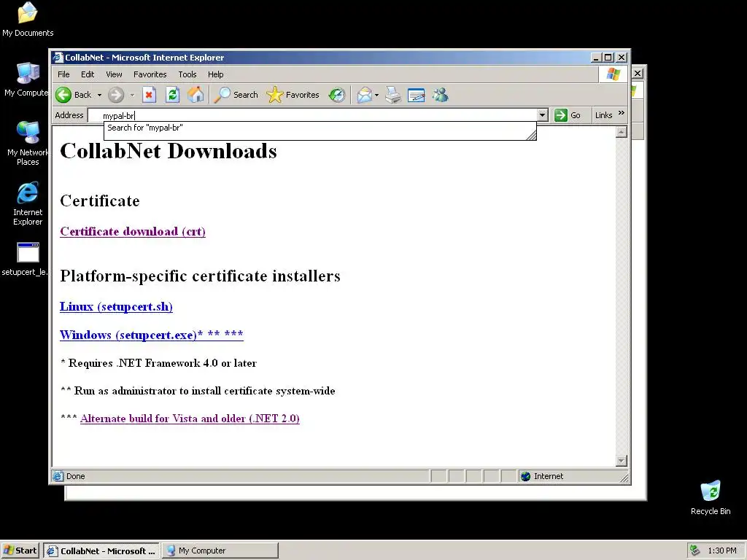Switch to CollabNet taskbar button
This screenshot has width=747, height=560.
pos(102,551)
